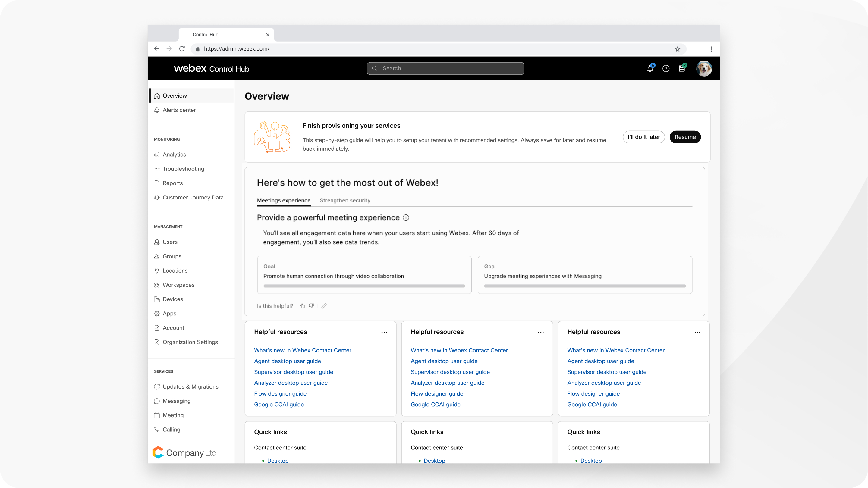Expand the Troubleshooting dropdown menu

click(183, 169)
